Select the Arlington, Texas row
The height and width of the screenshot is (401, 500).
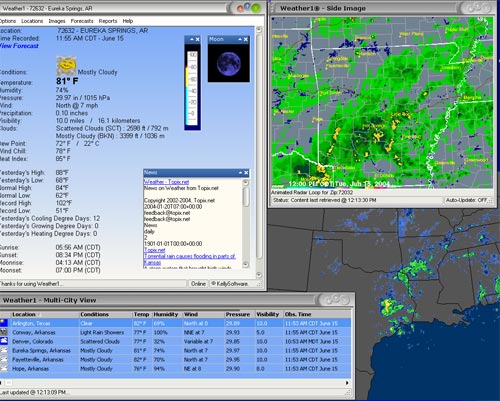176,323
